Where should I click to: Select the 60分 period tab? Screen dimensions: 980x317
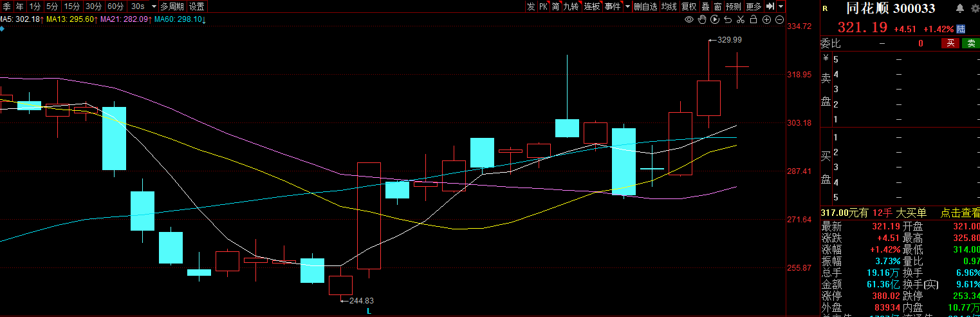coord(116,6)
